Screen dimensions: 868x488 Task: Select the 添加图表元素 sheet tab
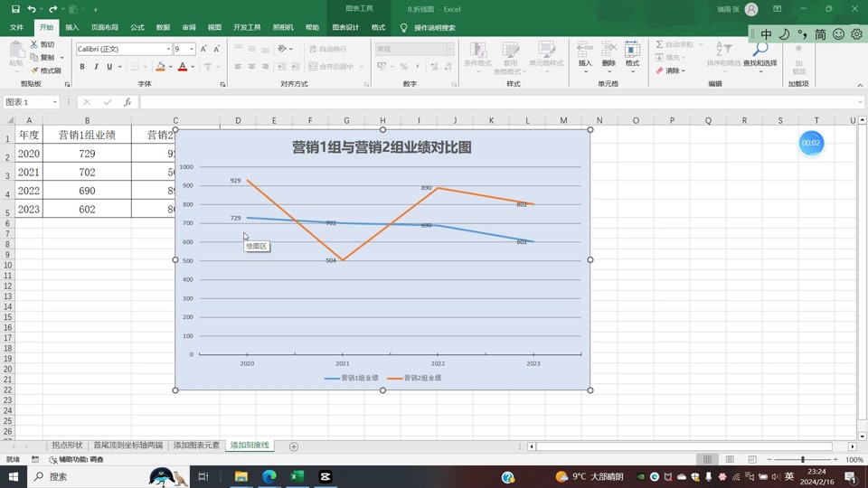(x=196, y=446)
